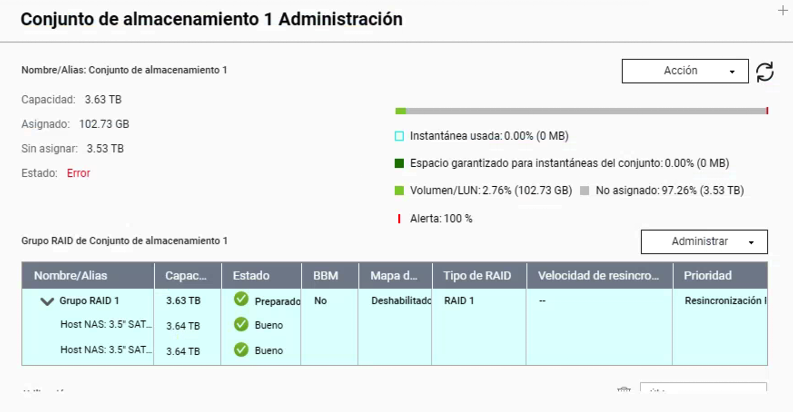The height and width of the screenshot is (412, 793).
Task: Click the dark green guaranteed snapshot space swatch
Action: (399, 163)
